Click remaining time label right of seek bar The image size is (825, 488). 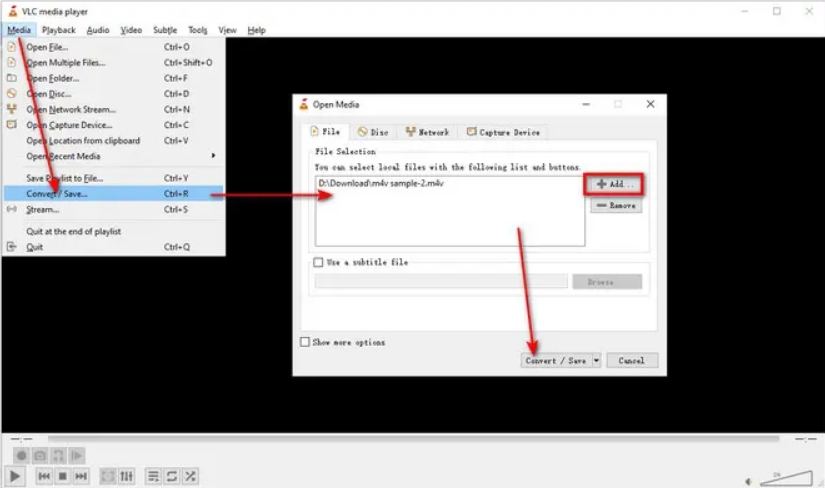806,439
